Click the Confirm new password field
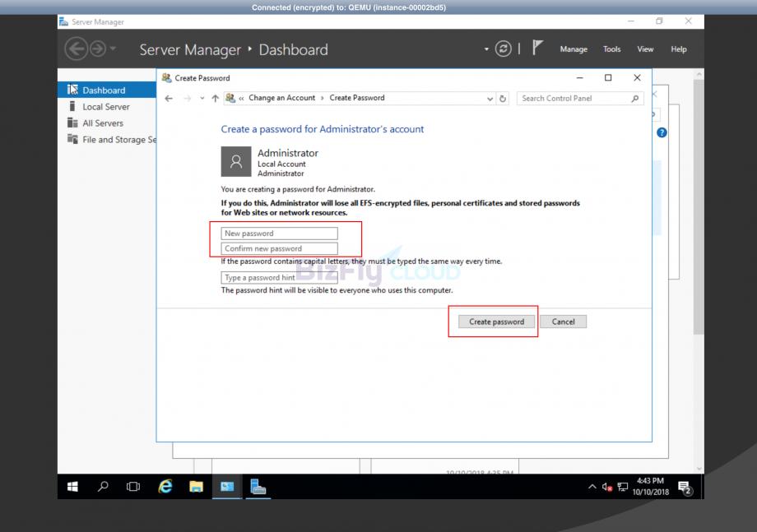The width and height of the screenshot is (757, 532). [x=279, y=248]
